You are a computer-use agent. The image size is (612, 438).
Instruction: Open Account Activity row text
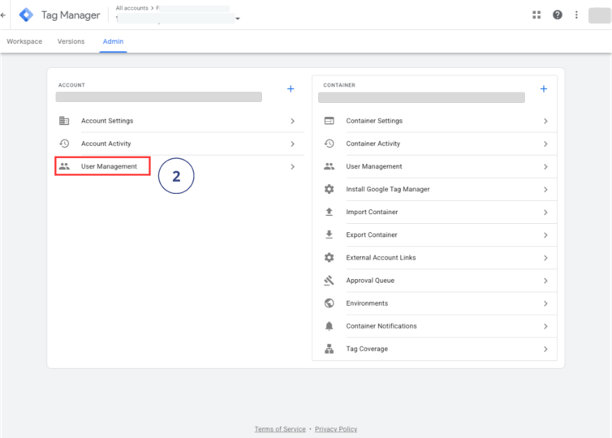pos(106,143)
